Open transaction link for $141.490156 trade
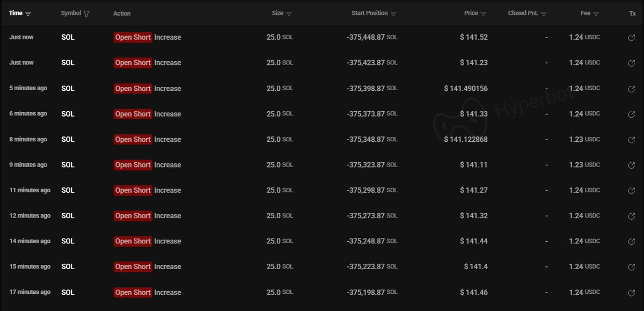This screenshot has width=644, height=311. pos(632,89)
